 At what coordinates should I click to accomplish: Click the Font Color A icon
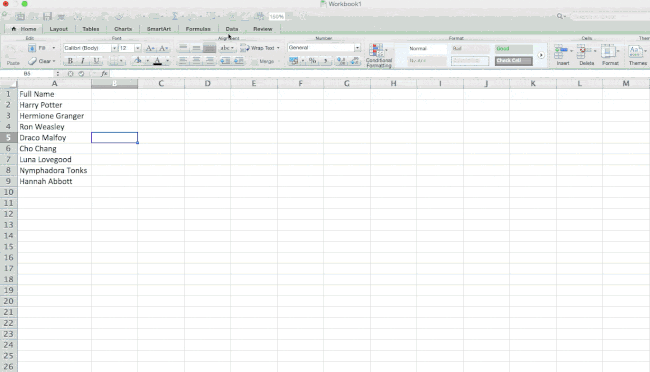(158, 61)
